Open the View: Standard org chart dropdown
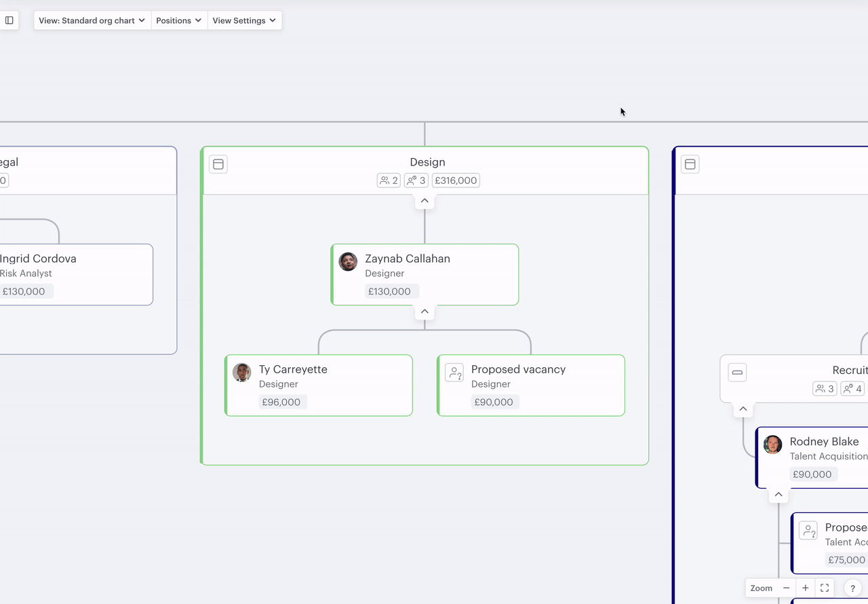The image size is (868, 604). (92, 20)
